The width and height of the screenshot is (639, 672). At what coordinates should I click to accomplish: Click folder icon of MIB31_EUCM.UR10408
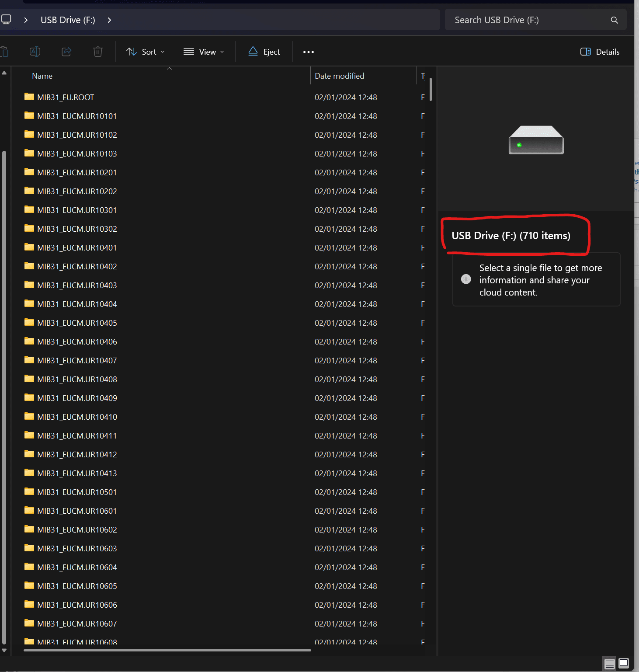[29, 379]
